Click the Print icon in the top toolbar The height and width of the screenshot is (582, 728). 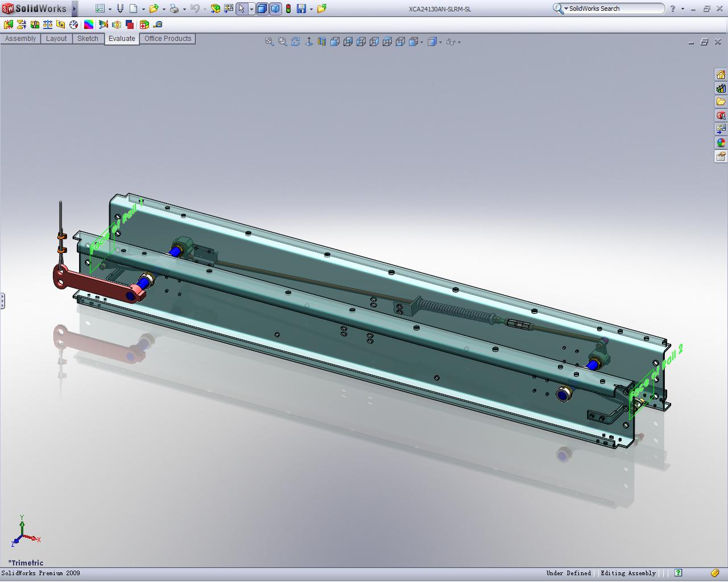pos(175,9)
